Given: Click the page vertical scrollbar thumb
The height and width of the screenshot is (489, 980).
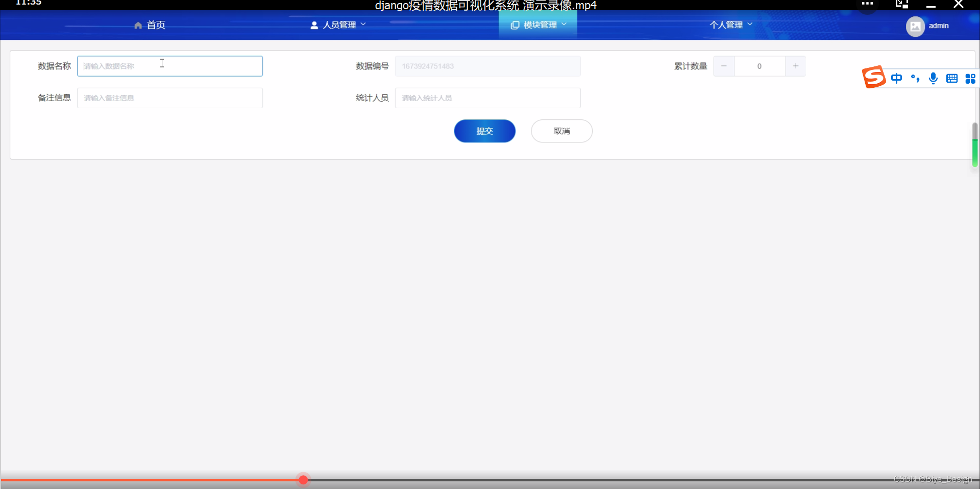Looking at the screenshot, I should pos(975,144).
